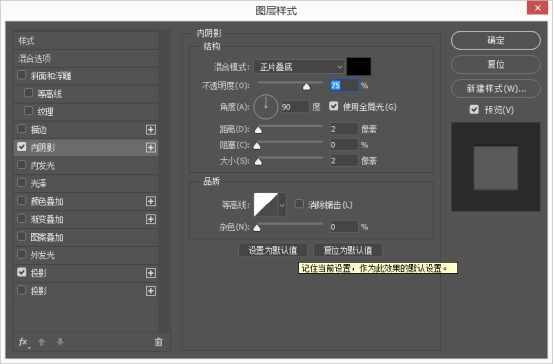This screenshot has width=554, height=364.
Task: Close the 图层样式 dialog
Action: click(x=537, y=8)
